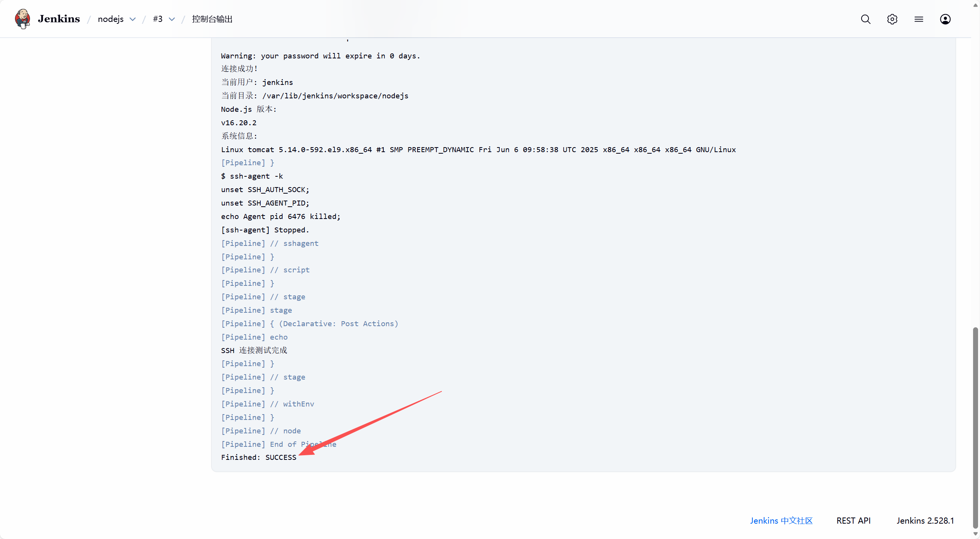Click the vertical scrollbar thumb
Image resolution: width=980 pixels, height=539 pixels.
point(975,426)
